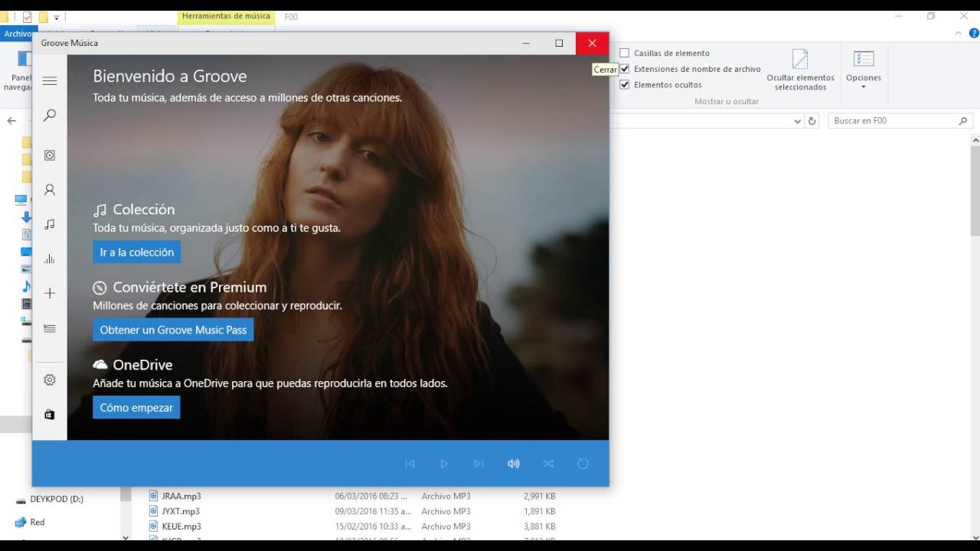The width and height of the screenshot is (980, 551).
Task: Restore down the Explorer window
Action: click(931, 16)
